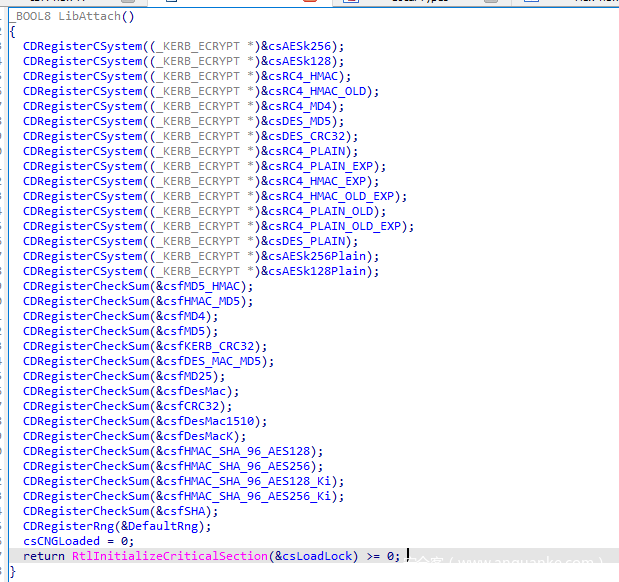This screenshot has width=619, height=582.
Task: Click csfDES_MAC_MD5 identifier
Action: point(212,361)
